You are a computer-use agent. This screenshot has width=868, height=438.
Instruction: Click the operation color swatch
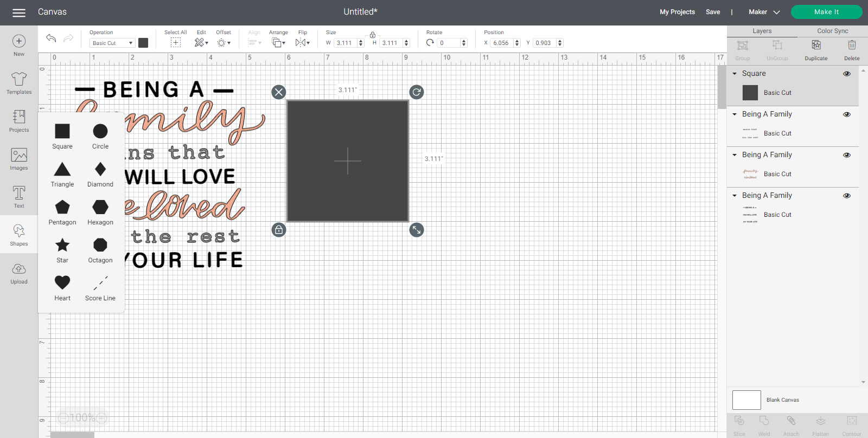[143, 43]
